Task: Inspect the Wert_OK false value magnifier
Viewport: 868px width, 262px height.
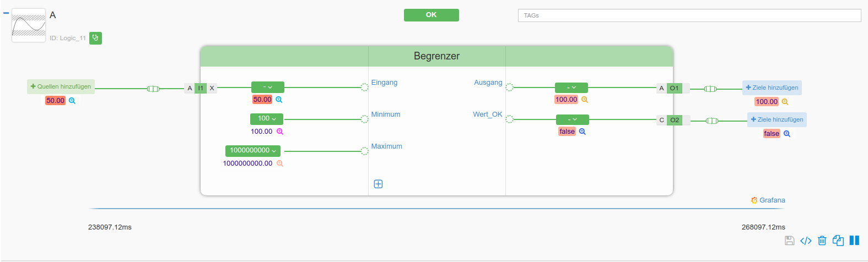Action: click(x=582, y=132)
